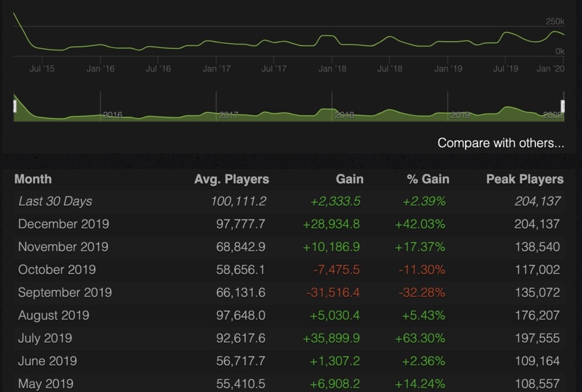This screenshot has height=392, width=582.
Task: Click the Peak Players column header
Action: point(525,180)
